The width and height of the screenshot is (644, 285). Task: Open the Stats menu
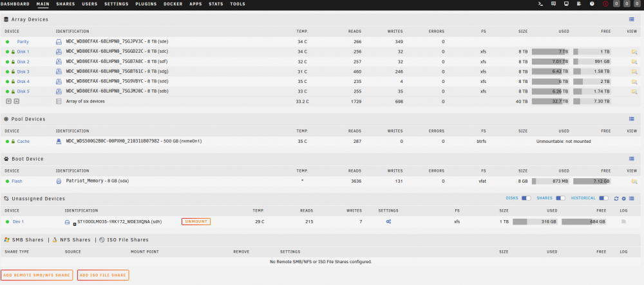pos(216,4)
